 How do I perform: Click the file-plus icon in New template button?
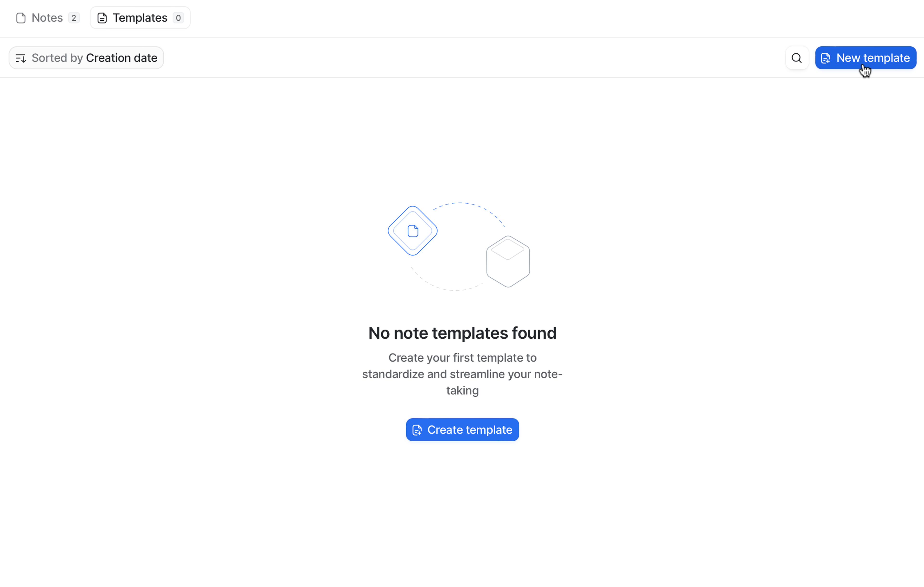(825, 58)
